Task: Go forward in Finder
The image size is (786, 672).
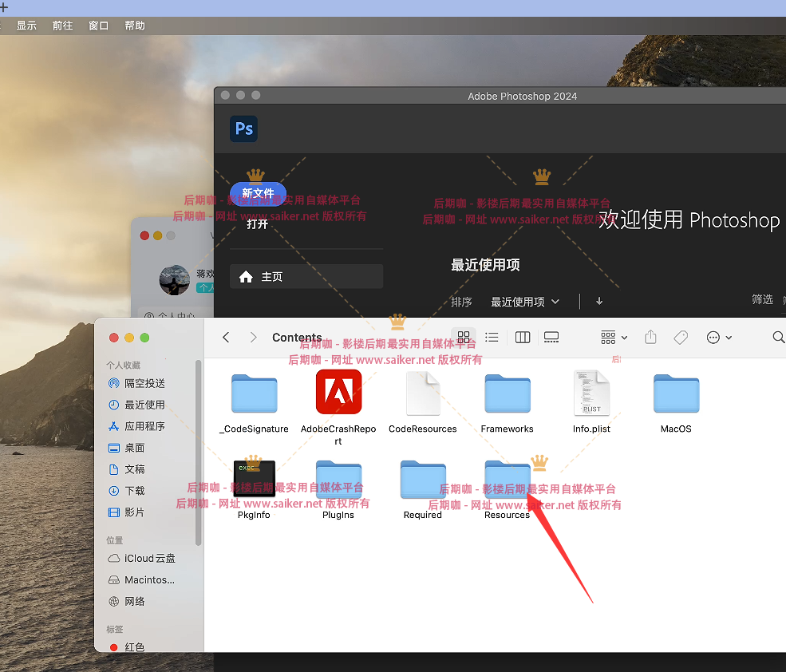Action: coord(253,338)
